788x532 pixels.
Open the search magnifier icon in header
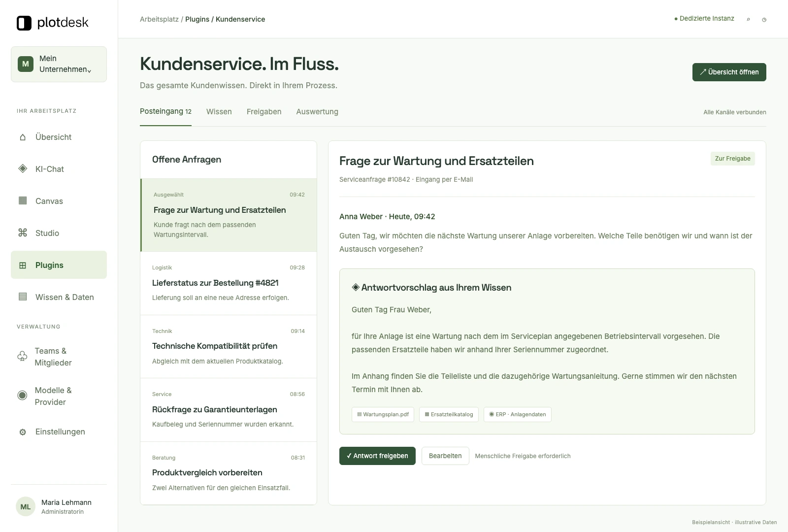[748, 19]
